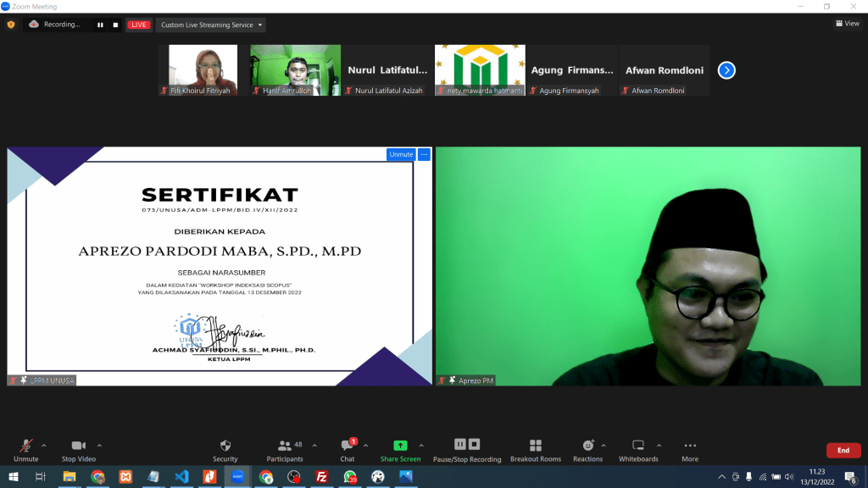The image size is (868, 488).
Task: Open the Chat panel with unread message
Action: tap(348, 450)
